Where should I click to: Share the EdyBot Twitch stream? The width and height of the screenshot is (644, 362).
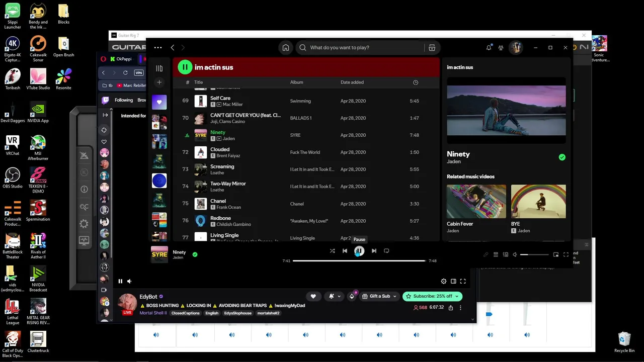[451, 308]
